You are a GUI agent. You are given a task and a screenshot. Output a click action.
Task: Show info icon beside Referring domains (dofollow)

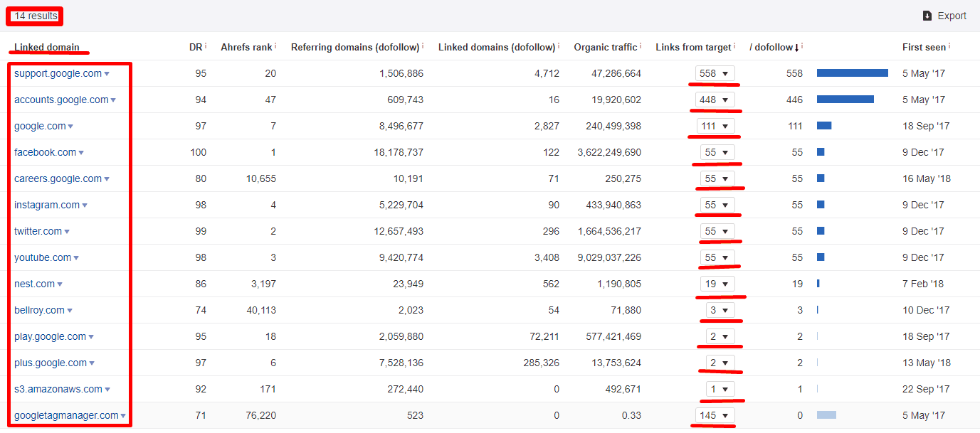(423, 46)
